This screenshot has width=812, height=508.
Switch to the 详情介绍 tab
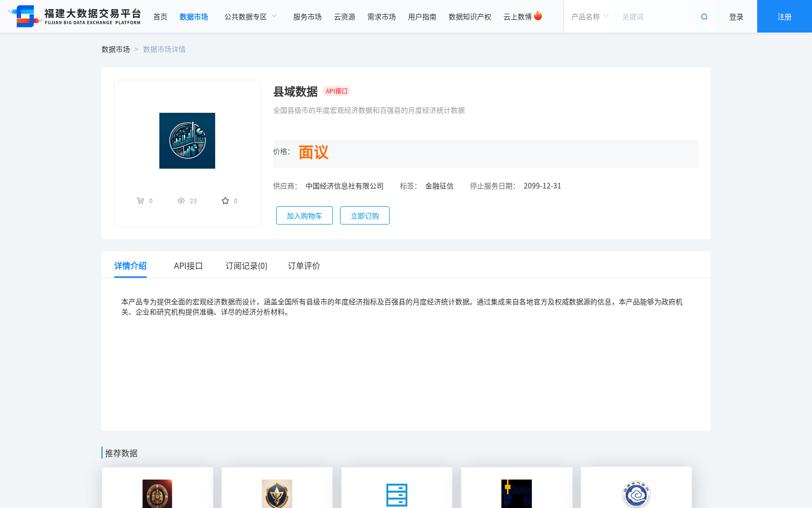(130, 266)
